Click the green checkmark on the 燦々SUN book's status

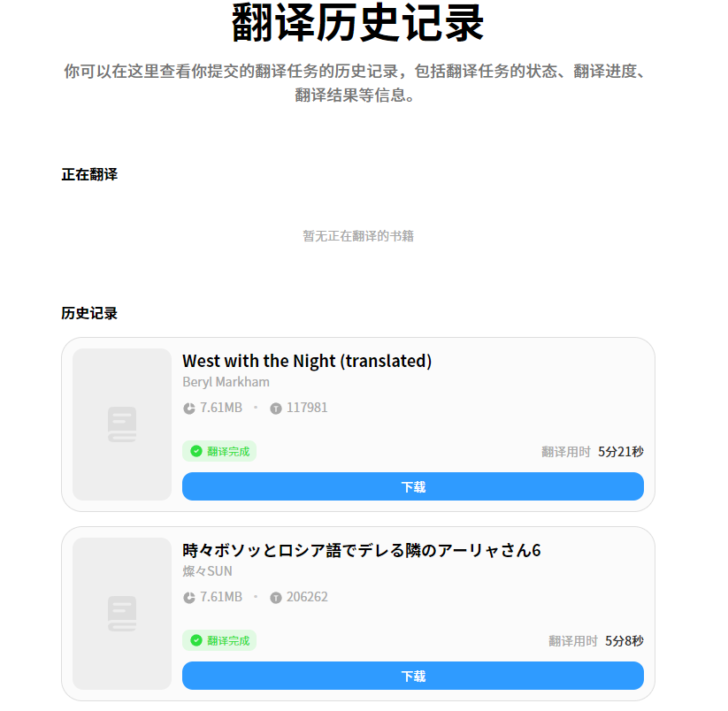pyautogui.click(x=196, y=640)
